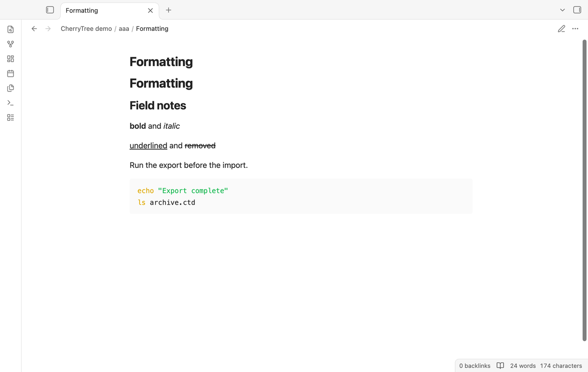Click the Field notes heading

(x=158, y=105)
